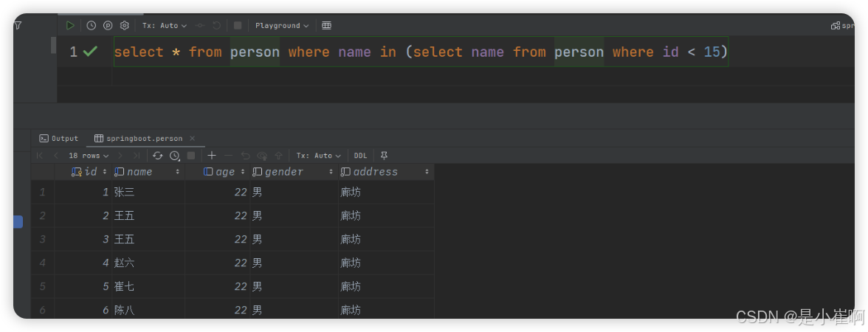Click the green checkmark on line 1
Screen dimensions: 868x332
[90, 52]
